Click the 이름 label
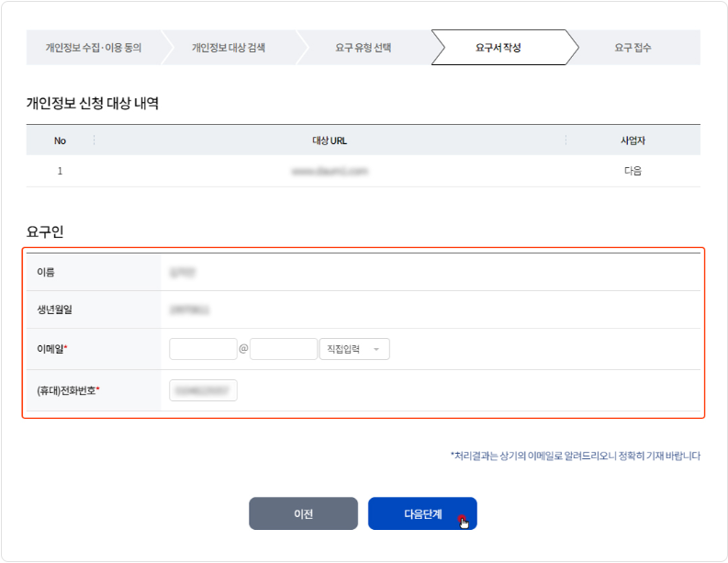 click(x=46, y=272)
